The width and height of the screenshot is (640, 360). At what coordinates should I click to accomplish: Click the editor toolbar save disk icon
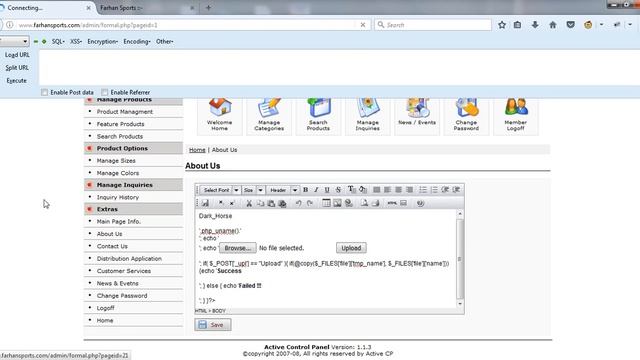[x=205, y=203]
